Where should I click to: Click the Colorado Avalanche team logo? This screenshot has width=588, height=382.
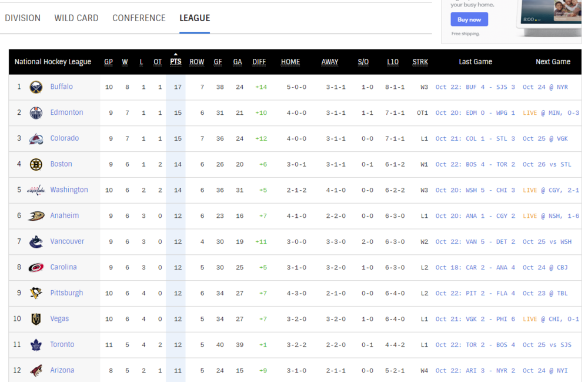pos(36,139)
